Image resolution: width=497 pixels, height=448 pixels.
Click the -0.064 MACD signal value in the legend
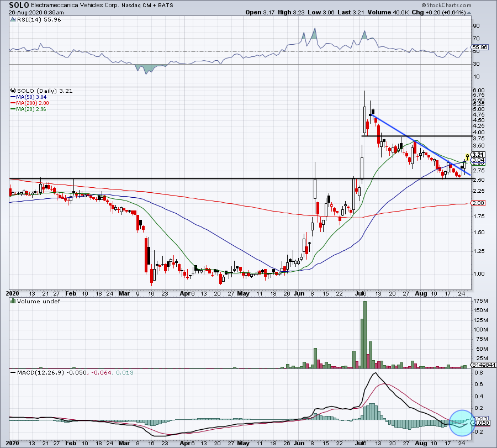pos(102,372)
